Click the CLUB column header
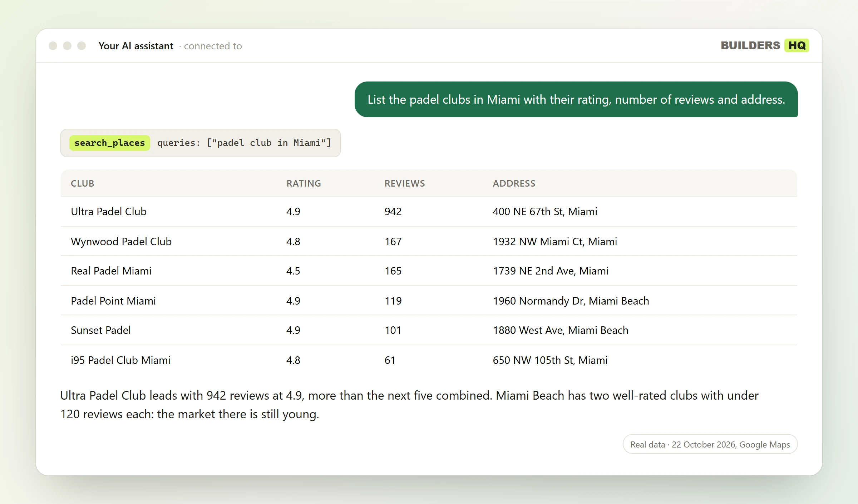 point(83,183)
